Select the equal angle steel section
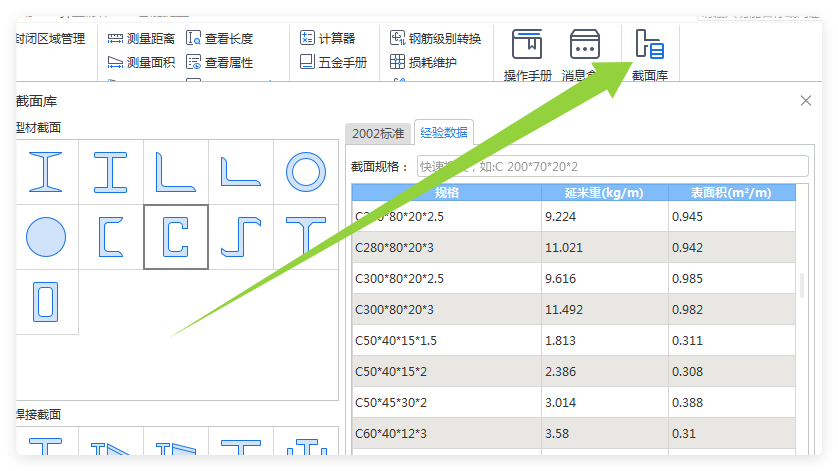The width and height of the screenshot is (838, 471). tap(176, 172)
